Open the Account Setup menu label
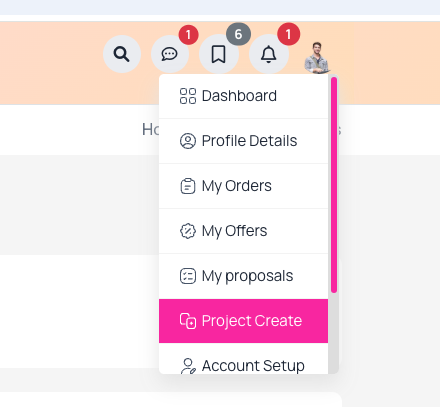The image size is (440, 407). click(253, 366)
